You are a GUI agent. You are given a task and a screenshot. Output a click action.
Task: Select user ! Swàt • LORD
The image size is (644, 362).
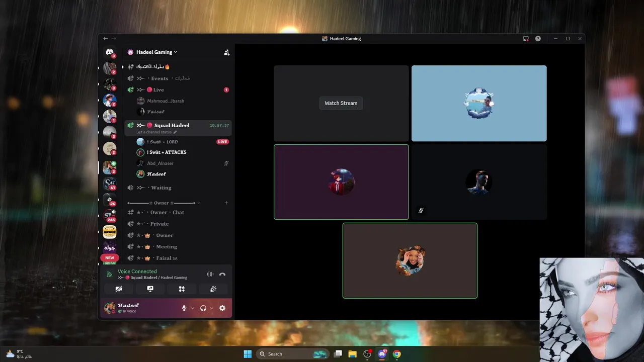click(162, 142)
